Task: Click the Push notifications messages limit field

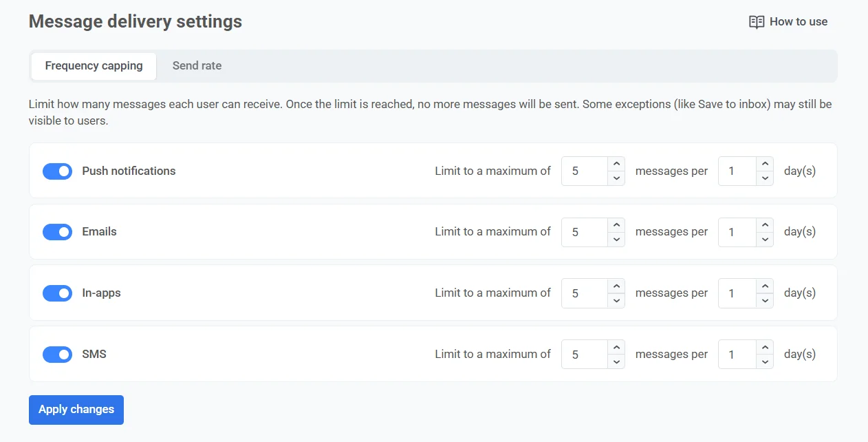Action: pos(584,171)
